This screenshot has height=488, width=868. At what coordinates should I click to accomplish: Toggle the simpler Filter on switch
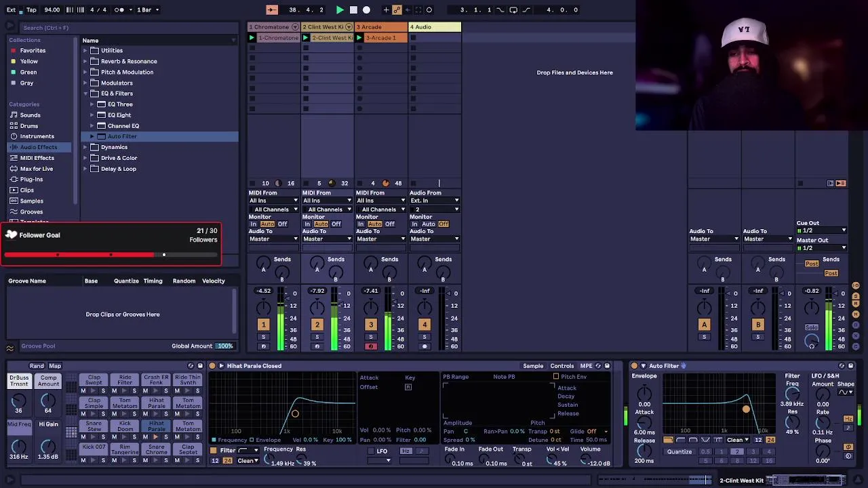click(214, 450)
